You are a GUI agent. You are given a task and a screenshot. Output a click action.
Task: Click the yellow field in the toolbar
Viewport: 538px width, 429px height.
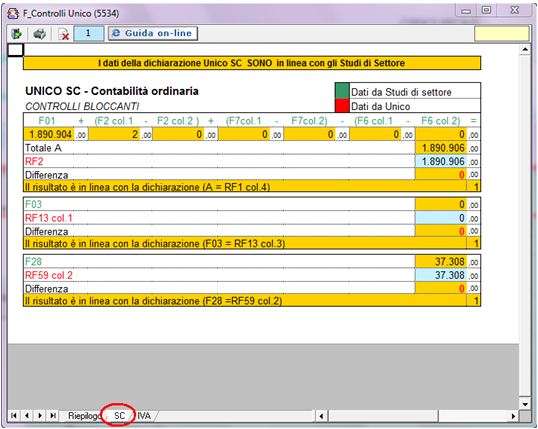tap(501, 34)
